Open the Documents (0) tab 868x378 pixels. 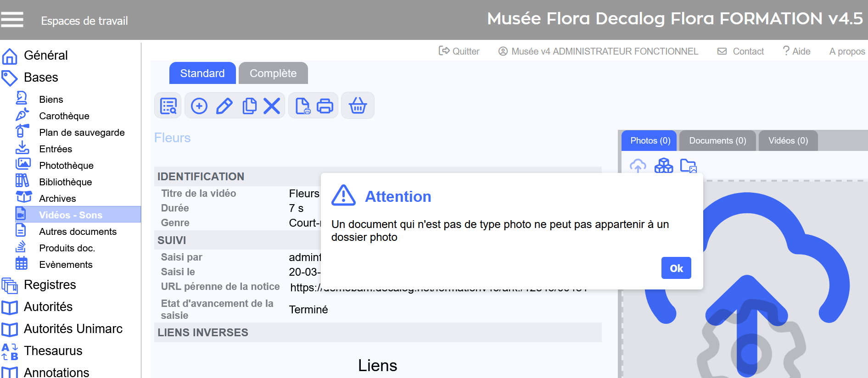tap(717, 141)
